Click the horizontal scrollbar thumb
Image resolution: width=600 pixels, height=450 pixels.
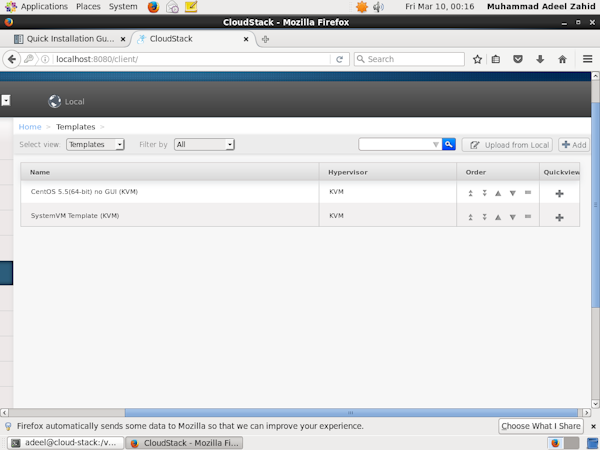coord(351,412)
